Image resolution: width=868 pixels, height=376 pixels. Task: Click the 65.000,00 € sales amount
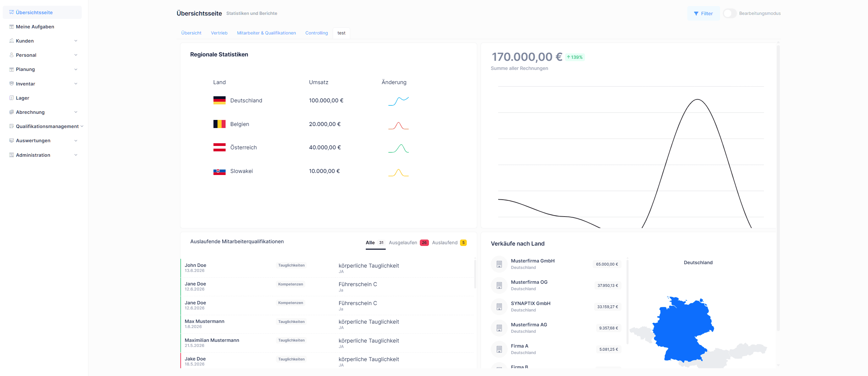point(607,264)
